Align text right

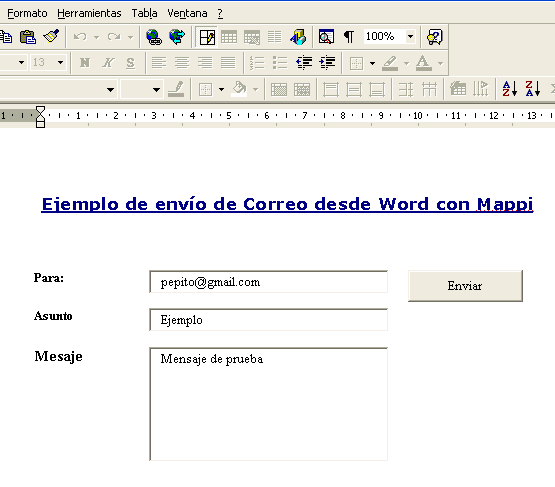click(x=205, y=63)
